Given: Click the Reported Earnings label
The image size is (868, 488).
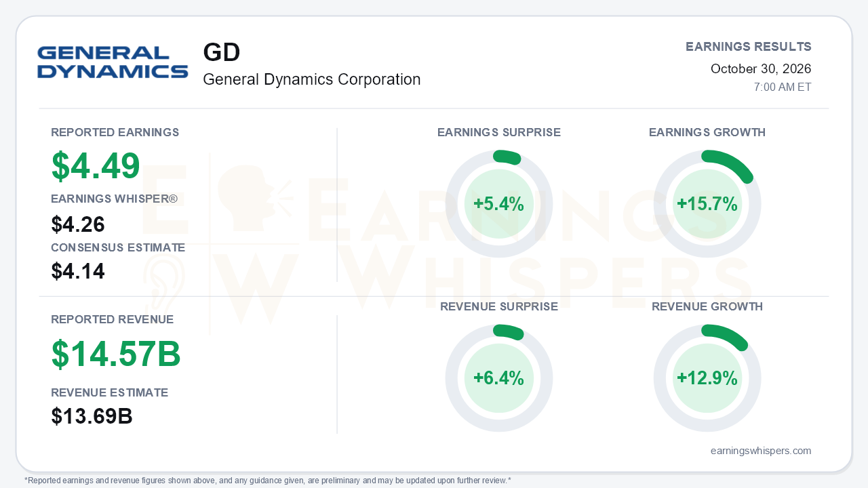Looking at the screenshot, I should [x=115, y=132].
